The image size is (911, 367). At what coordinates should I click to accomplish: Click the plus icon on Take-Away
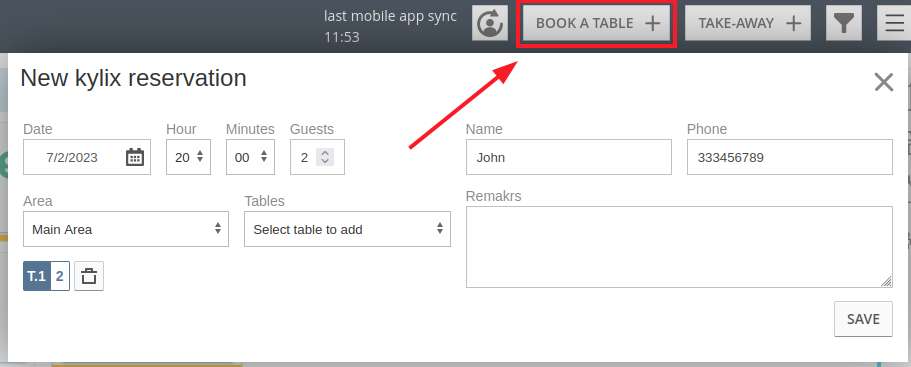point(794,23)
